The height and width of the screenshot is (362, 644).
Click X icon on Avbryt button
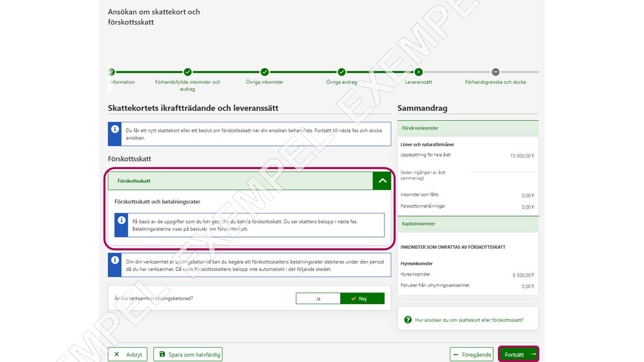click(116, 354)
